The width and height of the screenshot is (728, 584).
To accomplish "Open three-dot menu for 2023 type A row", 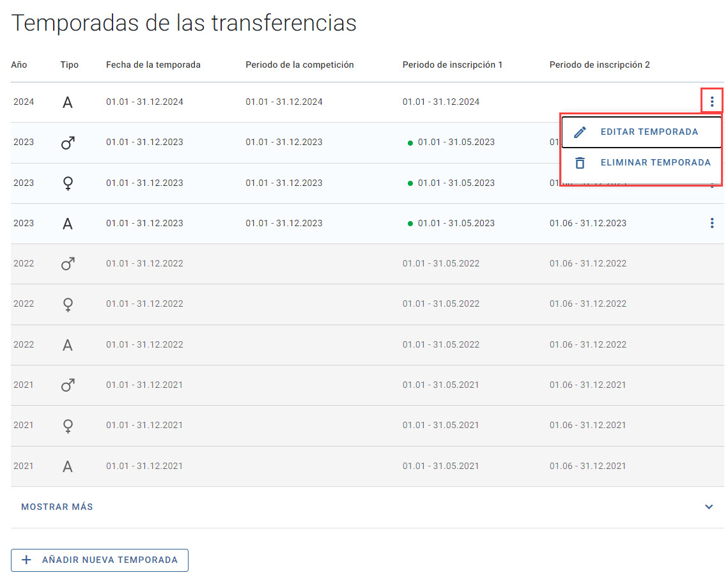I will tap(712, 223).
